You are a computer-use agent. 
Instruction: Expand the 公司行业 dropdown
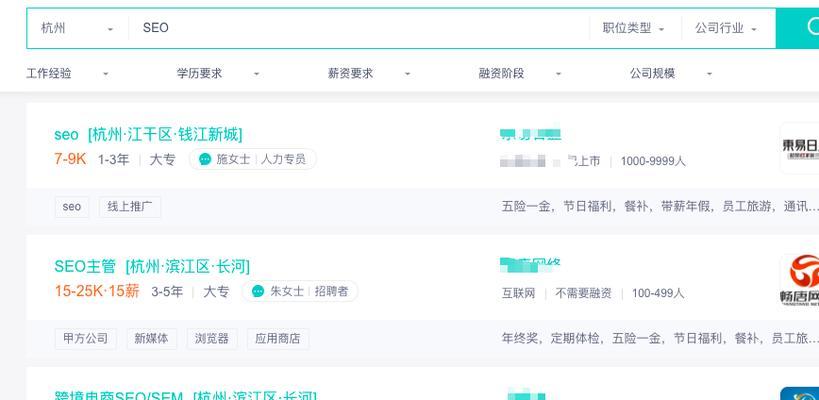726,28
